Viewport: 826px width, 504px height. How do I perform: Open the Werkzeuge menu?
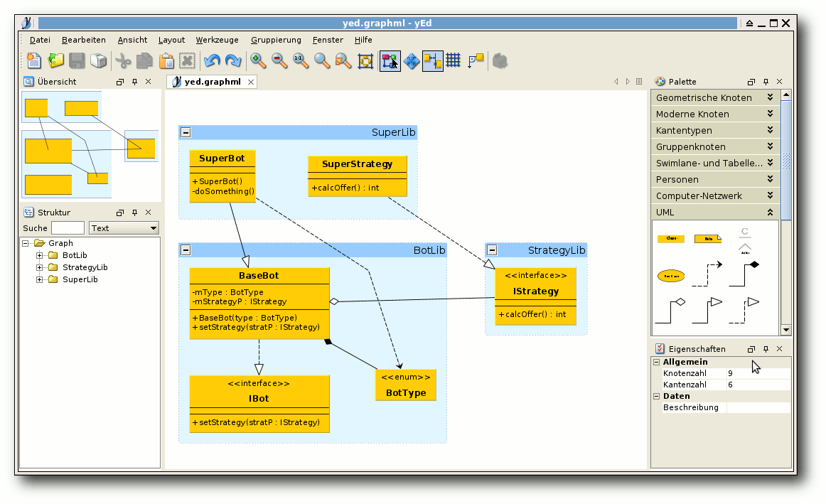(217, 40)
